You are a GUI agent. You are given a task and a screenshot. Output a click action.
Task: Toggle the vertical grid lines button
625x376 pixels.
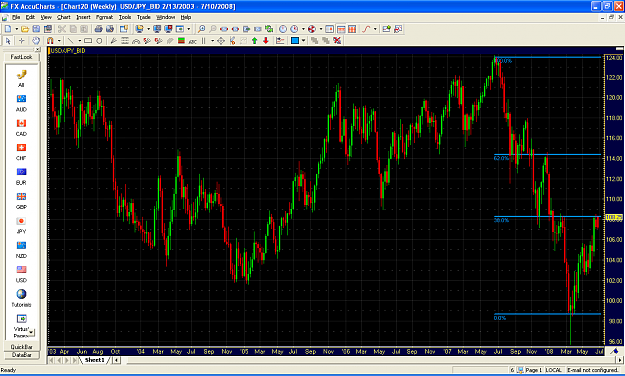352,29
